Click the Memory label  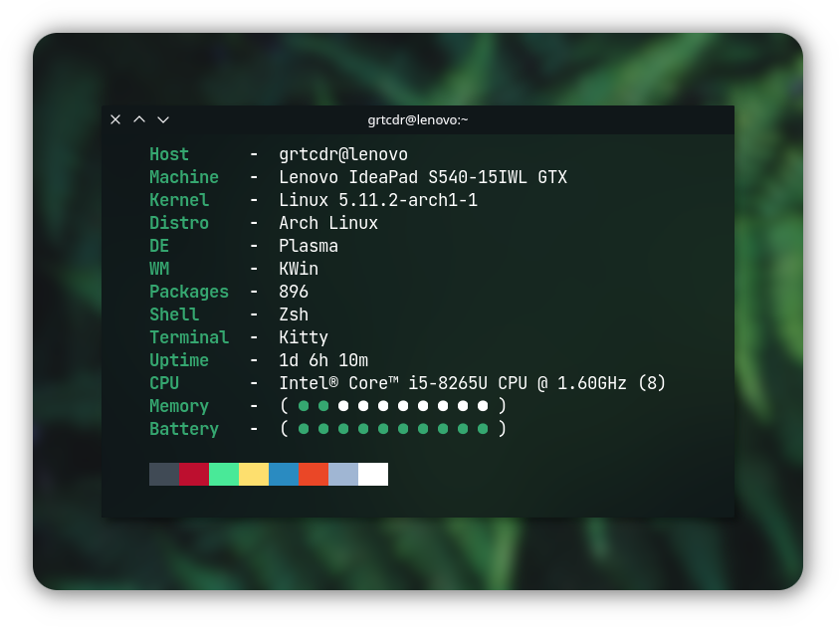[x=179, y=406]
